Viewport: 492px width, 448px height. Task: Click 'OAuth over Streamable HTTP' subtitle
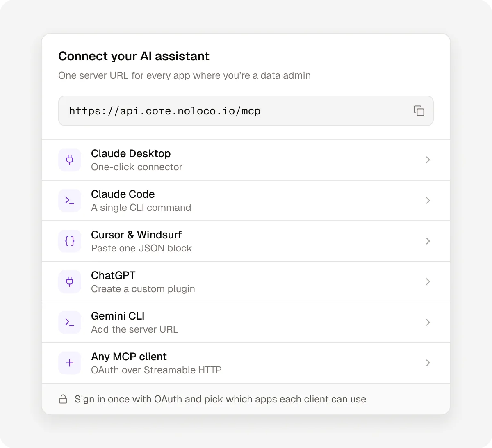pos(156,370)
